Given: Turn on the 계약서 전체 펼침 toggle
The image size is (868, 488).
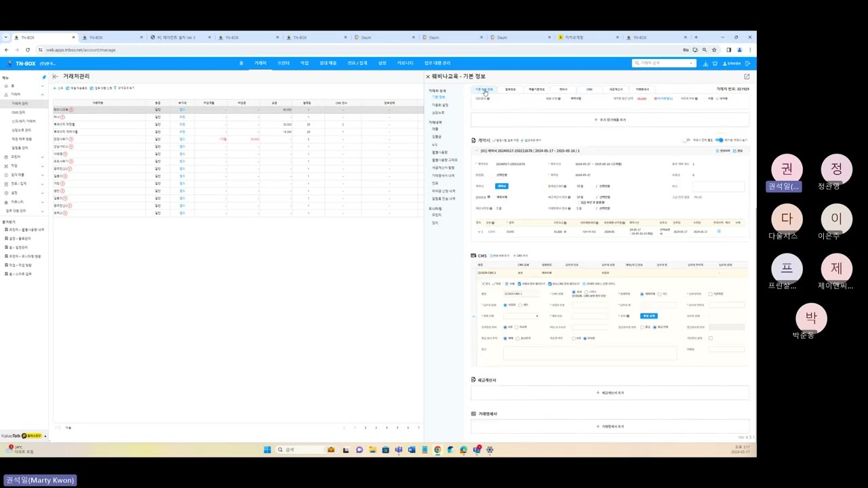Looking at the screenshot, I should click(x=687, y=140).
